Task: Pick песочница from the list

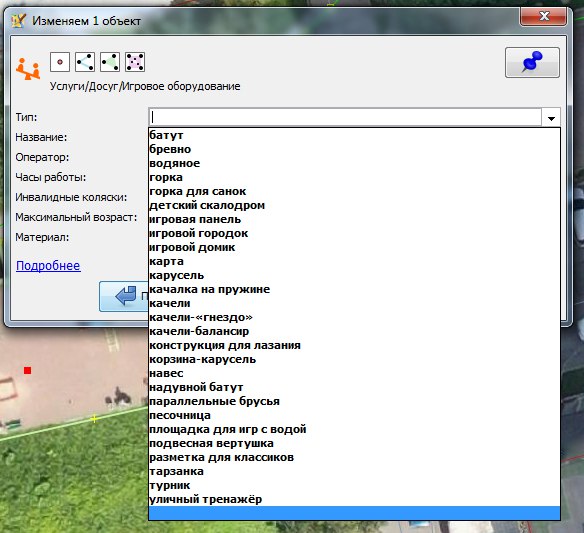Action: 354,415
